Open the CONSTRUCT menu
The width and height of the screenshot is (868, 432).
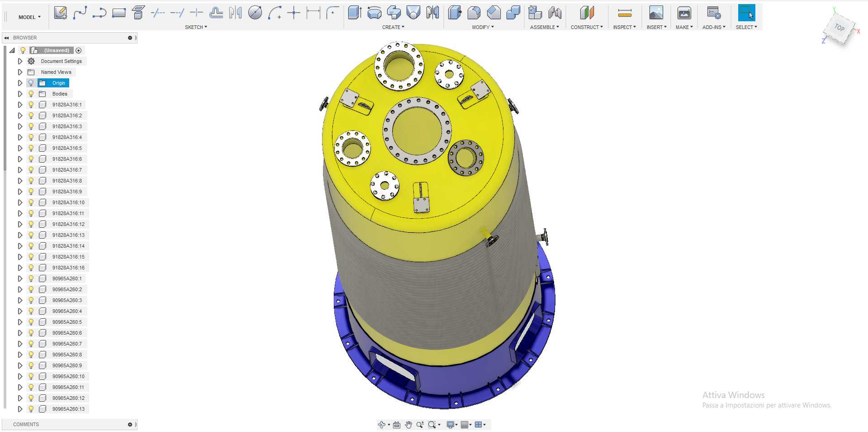pos(587,27)
